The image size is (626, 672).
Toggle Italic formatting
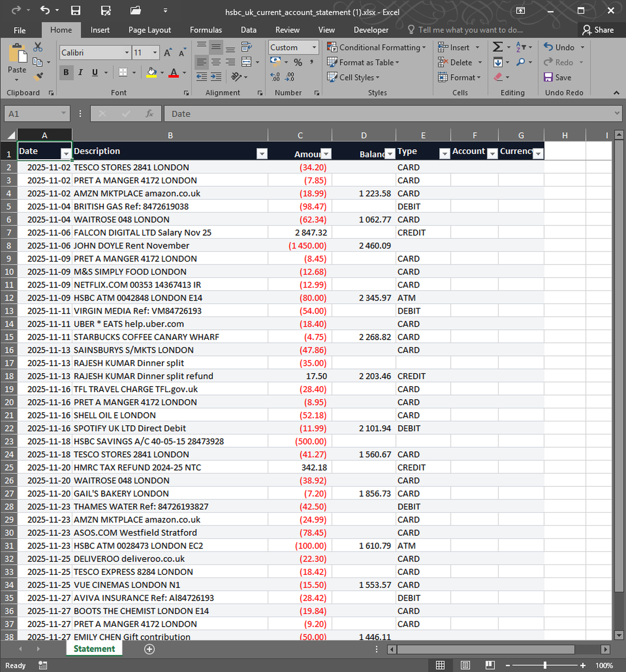(x=80, y=73)
